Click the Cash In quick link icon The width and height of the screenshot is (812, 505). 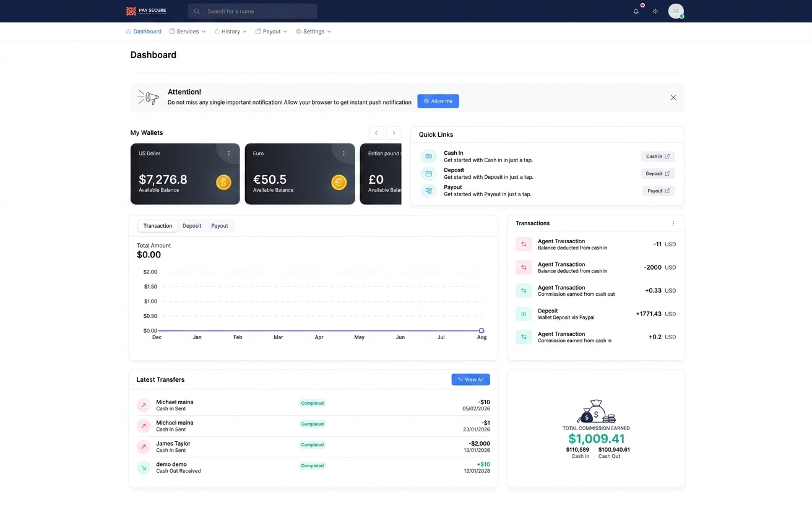click(x=428, y=157)
